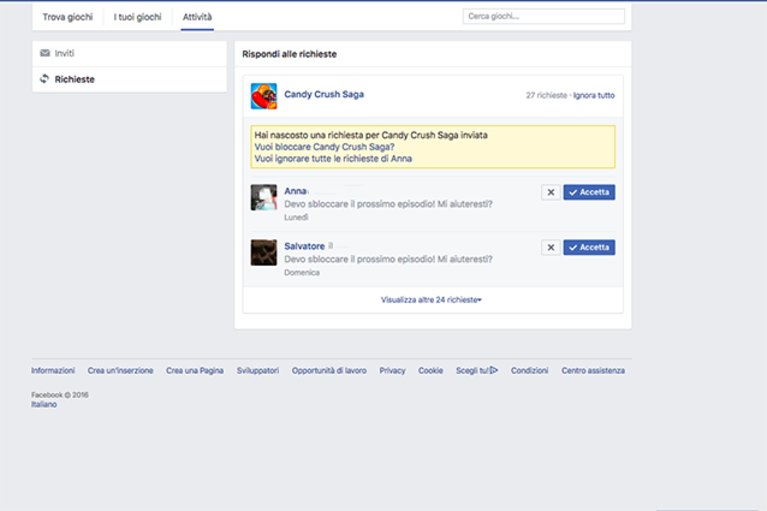
Task: Open Anna's profile picture
Action: pos(264,198)
